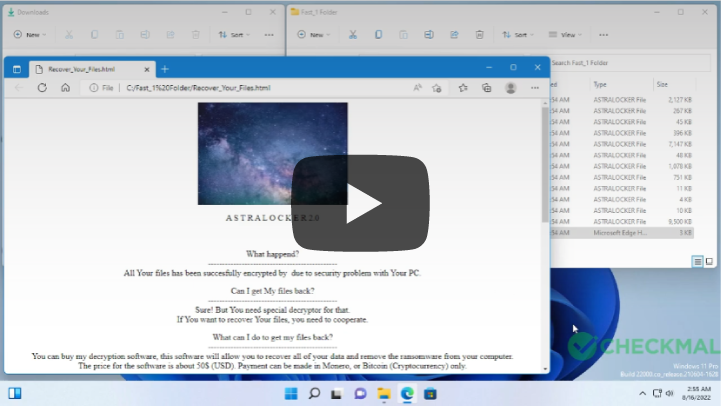Click Cut in Fast_1 Folder toolbar
The height and width of the screenshot is (407, 721).
click(353, 34)
